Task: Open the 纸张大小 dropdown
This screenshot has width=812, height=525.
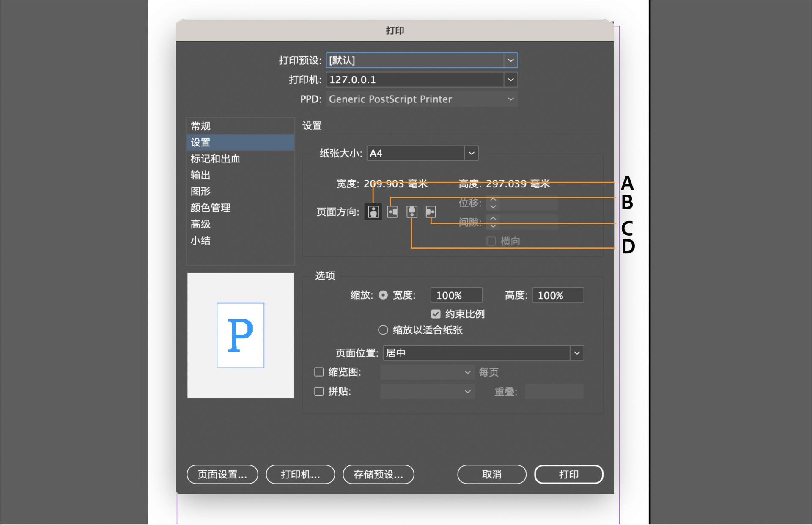Action: coord(471,153)
